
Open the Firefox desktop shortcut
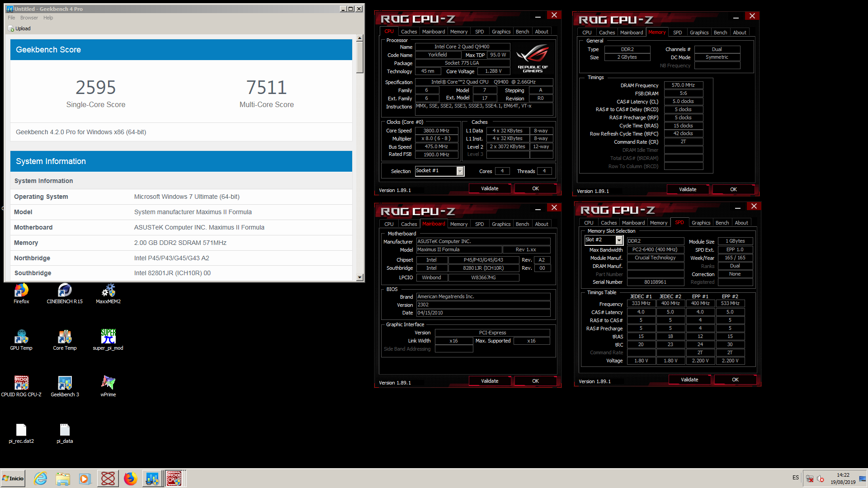[x=21, y=294]
